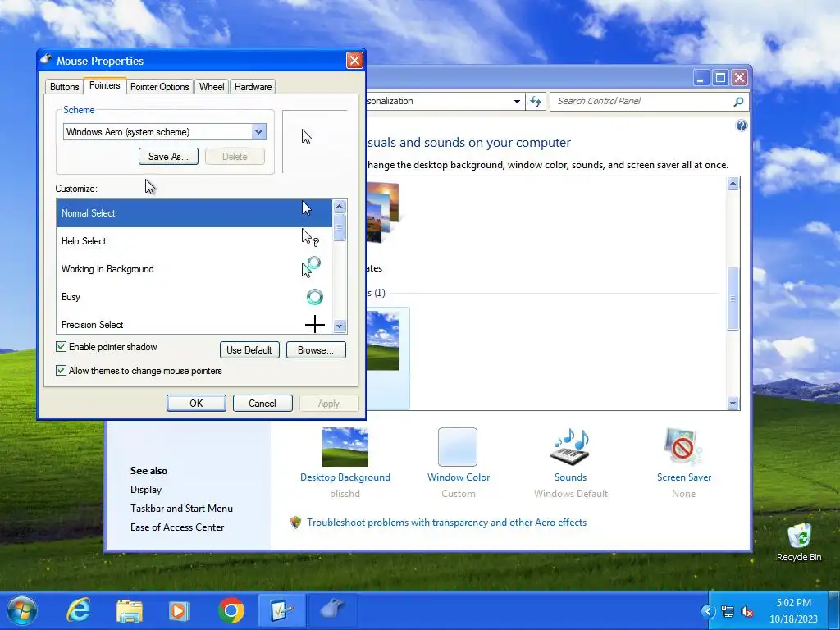Select the Personalization taskbar button
Viewport: 840px width, 630px height.
click(282, 610)
